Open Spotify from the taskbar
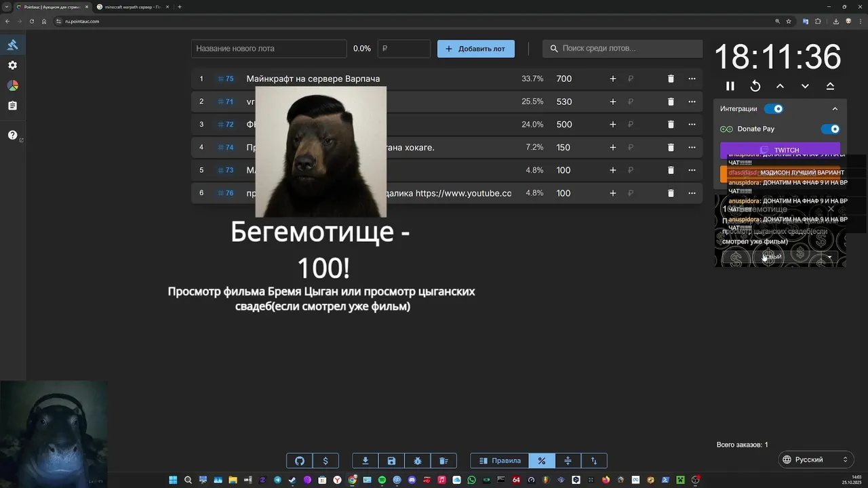 point(382,480)
